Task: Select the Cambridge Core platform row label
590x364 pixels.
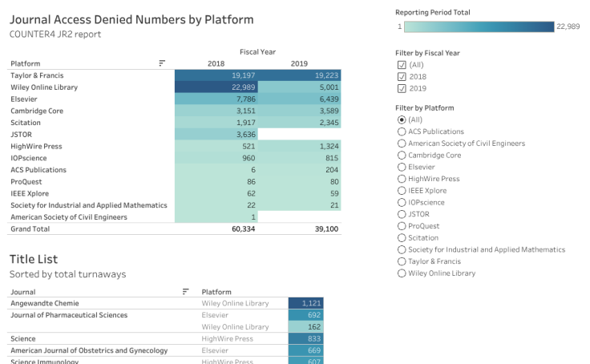Action: [36, 111]
